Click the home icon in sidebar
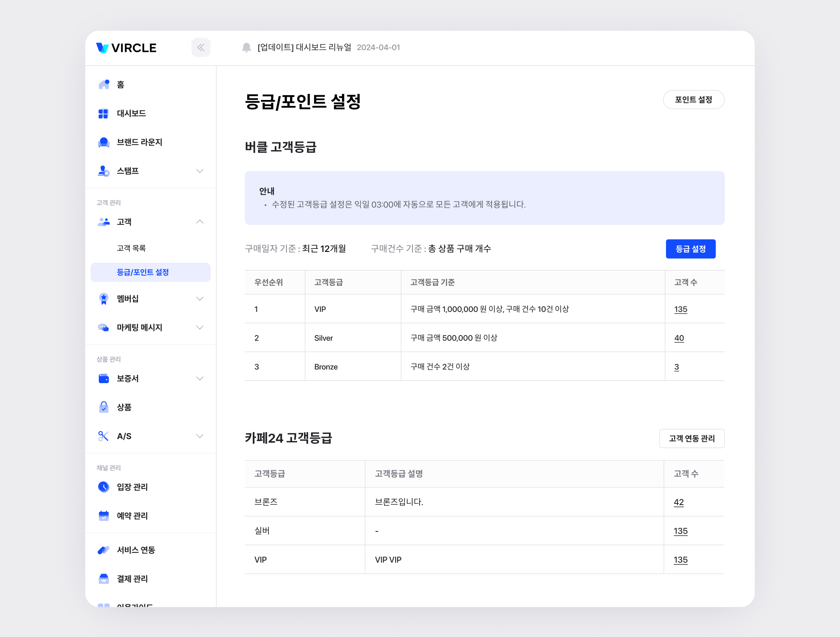840x637 pixels. coord(104,84)
